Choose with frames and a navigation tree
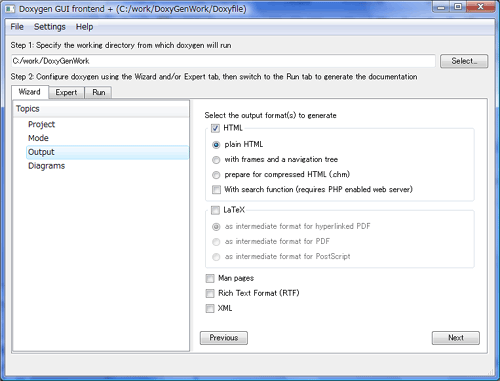 (x=216, y=160)
